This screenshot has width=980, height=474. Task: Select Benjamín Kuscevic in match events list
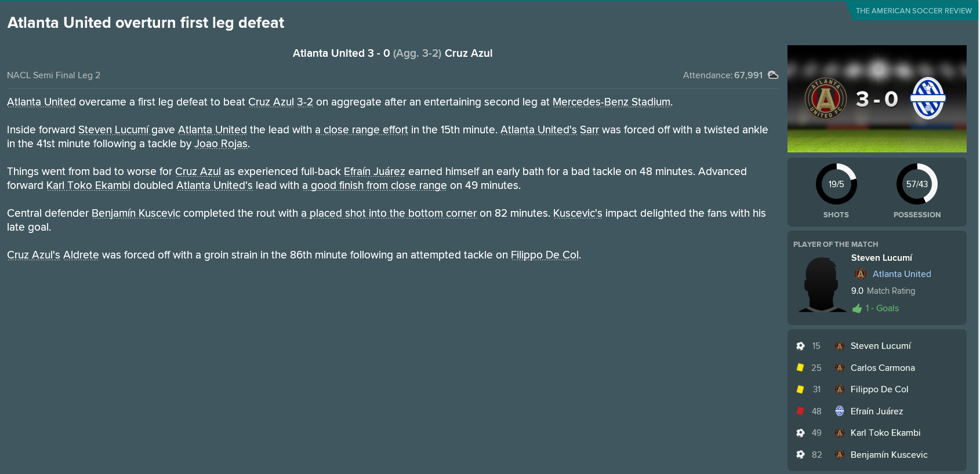pos(889,455)
